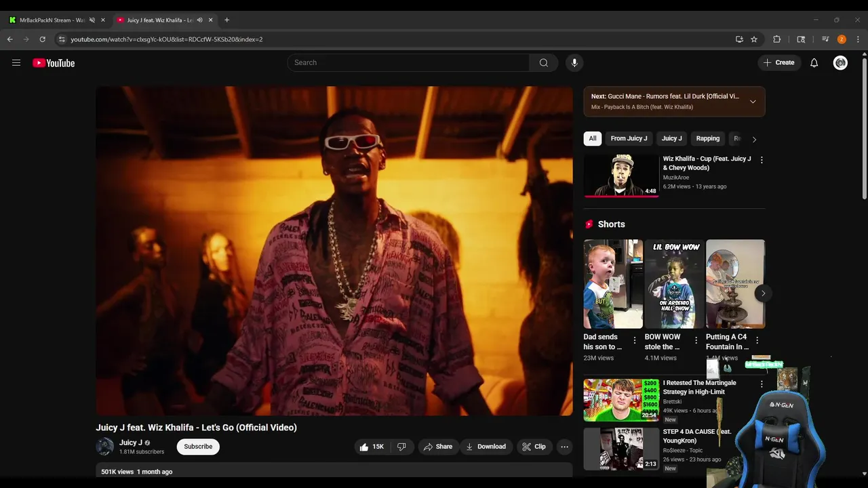Close the MrBackPackN Stream tab
The width and height of the screenshot is (868, 488).
coord(103,20)
